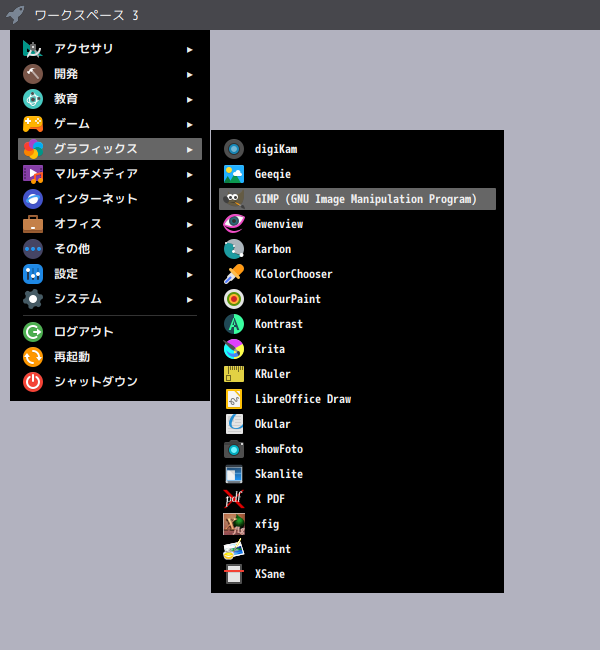
Task: Click the Krita brush icon
Action: 234,349
